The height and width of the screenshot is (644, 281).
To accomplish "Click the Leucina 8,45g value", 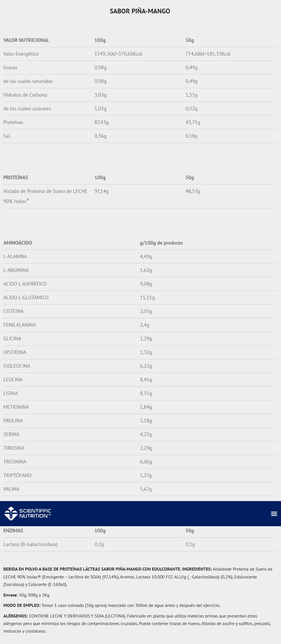I will [x=146, y=380].
